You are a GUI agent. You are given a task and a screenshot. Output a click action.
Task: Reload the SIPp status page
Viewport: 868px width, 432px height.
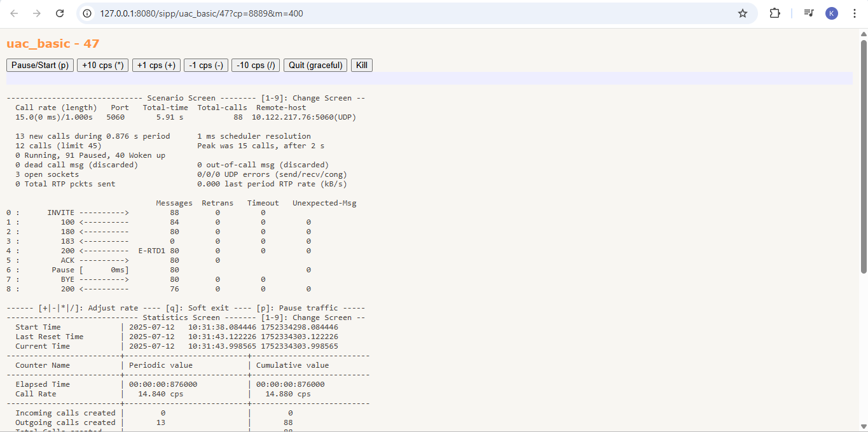pyautogui.click(x=59, y=13)
